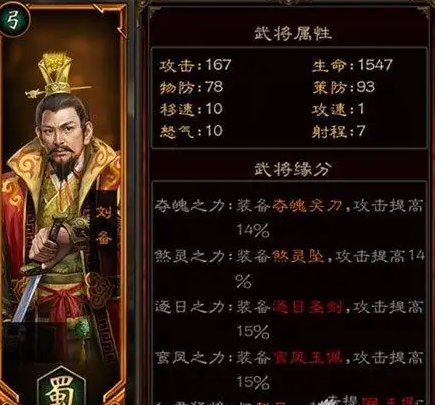Click the 生命:1547 attribute
The width and height of the screenshot is (435, 405).
pos(352,65)
